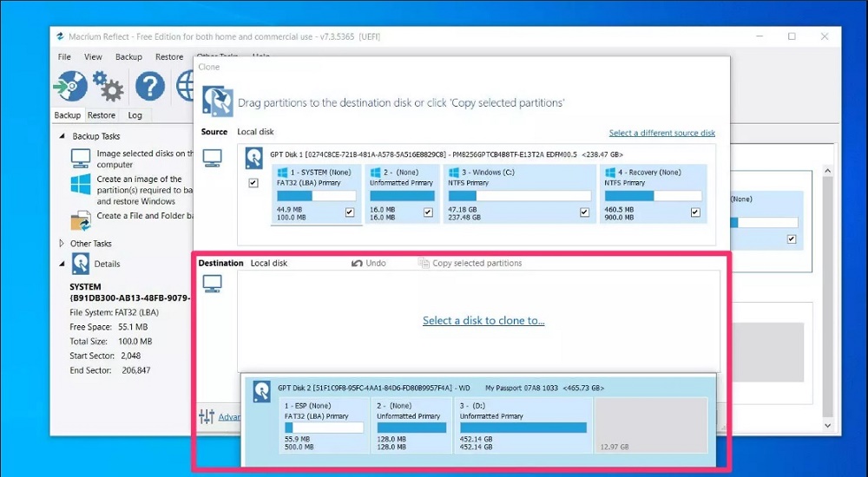Click 'Create an image of the partition(s)' task
This screenshot has height=477, width=868.
145,190
